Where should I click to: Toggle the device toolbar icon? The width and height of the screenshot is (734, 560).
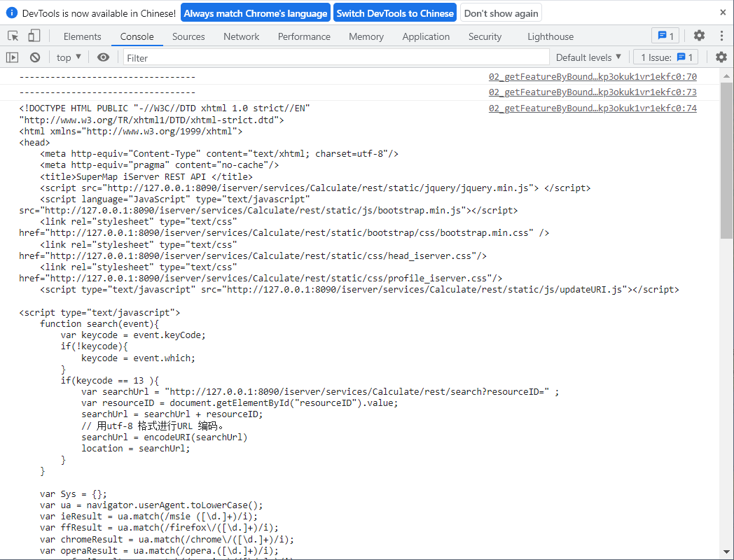34,36
